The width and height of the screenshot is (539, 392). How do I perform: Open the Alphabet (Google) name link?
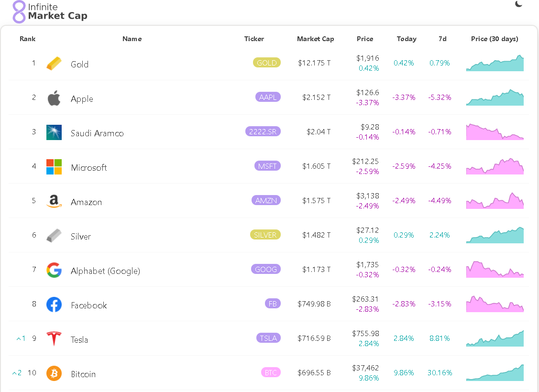click(x=106, y=271)
